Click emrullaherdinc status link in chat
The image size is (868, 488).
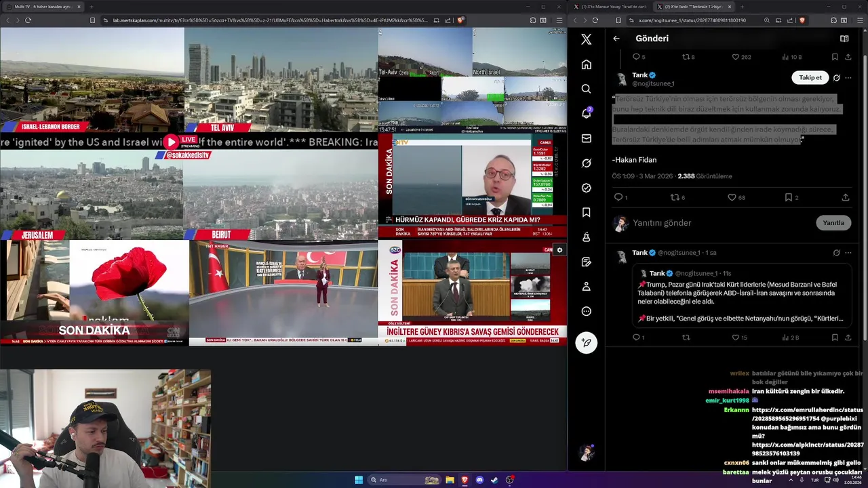coord(807,414)
